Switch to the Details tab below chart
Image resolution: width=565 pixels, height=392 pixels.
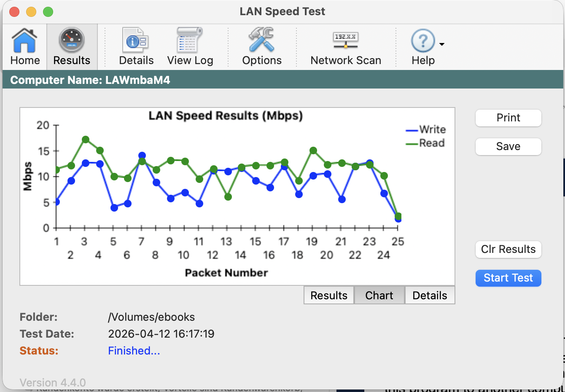pos(430,295)
